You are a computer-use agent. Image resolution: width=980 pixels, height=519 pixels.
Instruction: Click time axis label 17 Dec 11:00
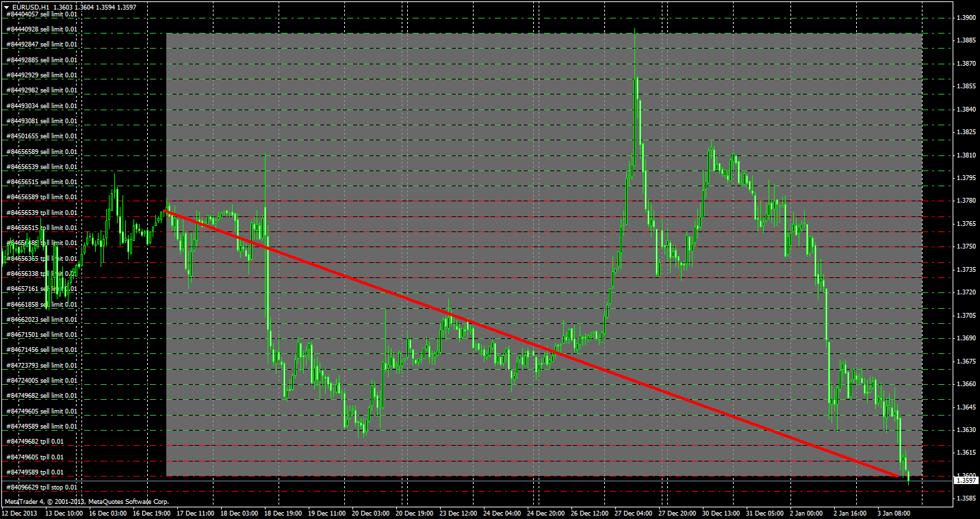tap(196, 512)
